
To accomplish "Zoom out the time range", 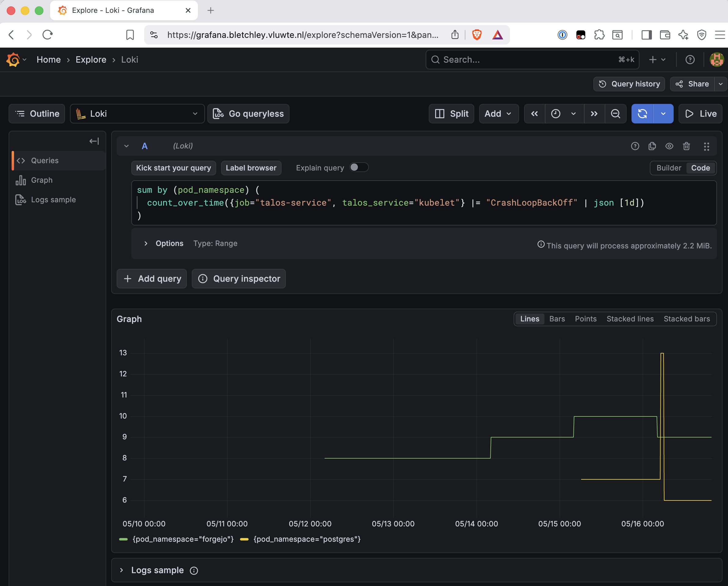I will pos(616,114).
